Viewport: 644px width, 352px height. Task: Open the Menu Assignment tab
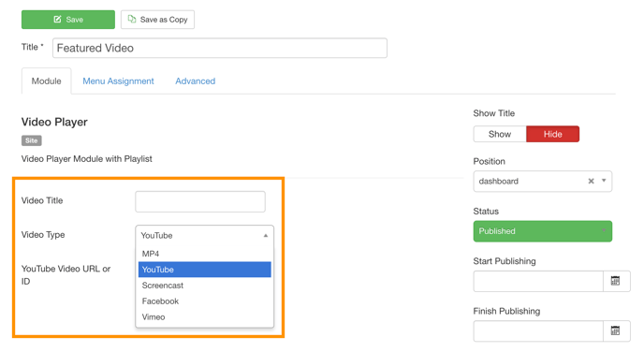point(118,81)
